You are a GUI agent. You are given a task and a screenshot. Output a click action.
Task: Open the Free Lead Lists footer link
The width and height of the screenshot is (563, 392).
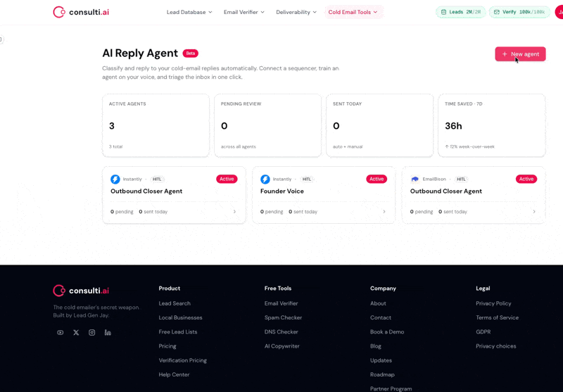tap(178, 331)
